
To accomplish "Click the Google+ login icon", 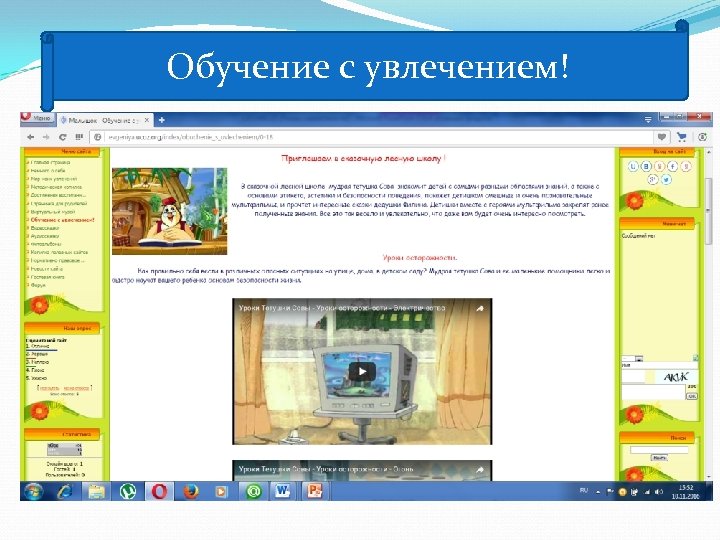I will tap(652, 180).
